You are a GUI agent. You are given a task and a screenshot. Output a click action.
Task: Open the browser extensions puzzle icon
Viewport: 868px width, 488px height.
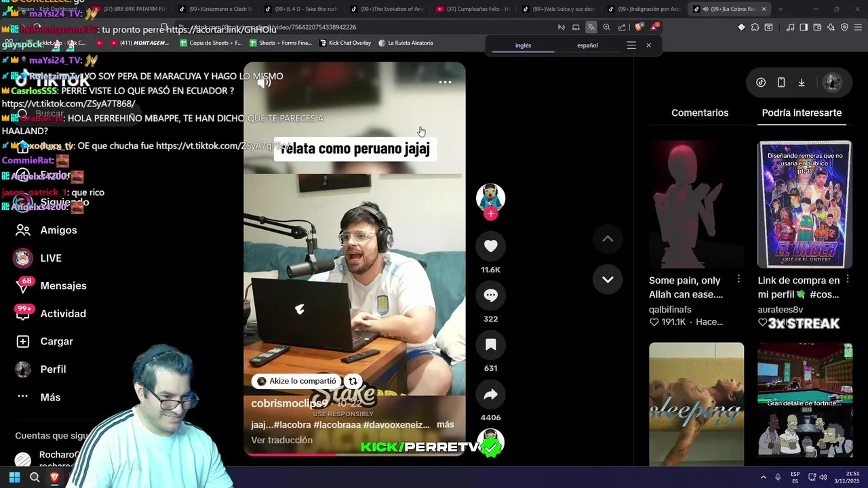click(x=755, y=27)
